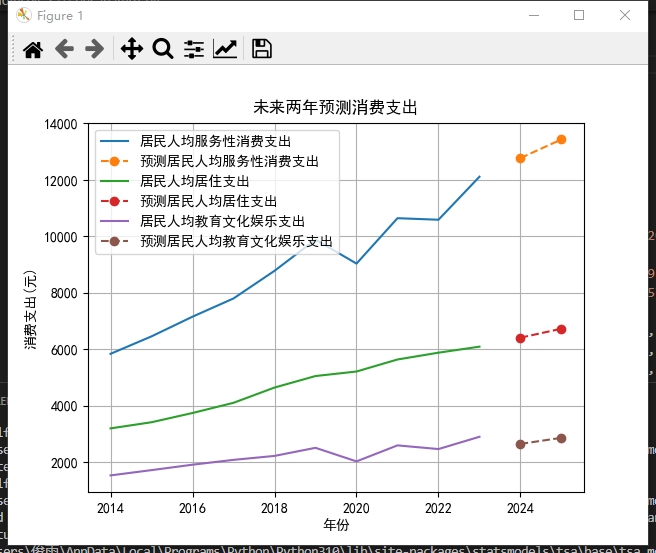Click red housing forecast point for 2025
Screen dimensions: 656x553
(x=561, y=330)
